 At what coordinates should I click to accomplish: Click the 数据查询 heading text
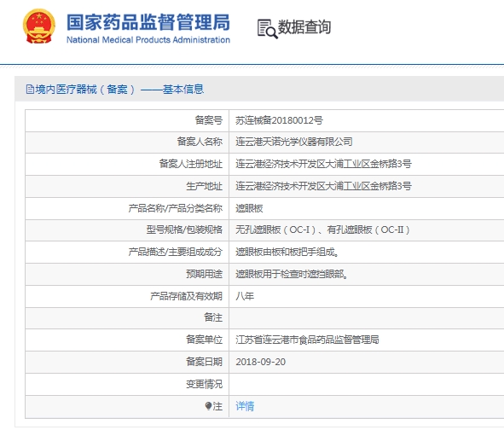(304, 27)
